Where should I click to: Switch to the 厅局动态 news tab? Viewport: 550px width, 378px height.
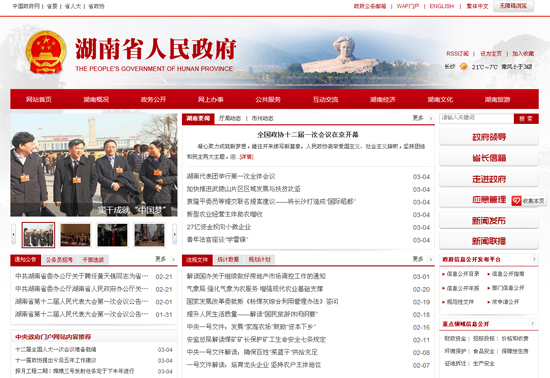[x=230, y=119]
